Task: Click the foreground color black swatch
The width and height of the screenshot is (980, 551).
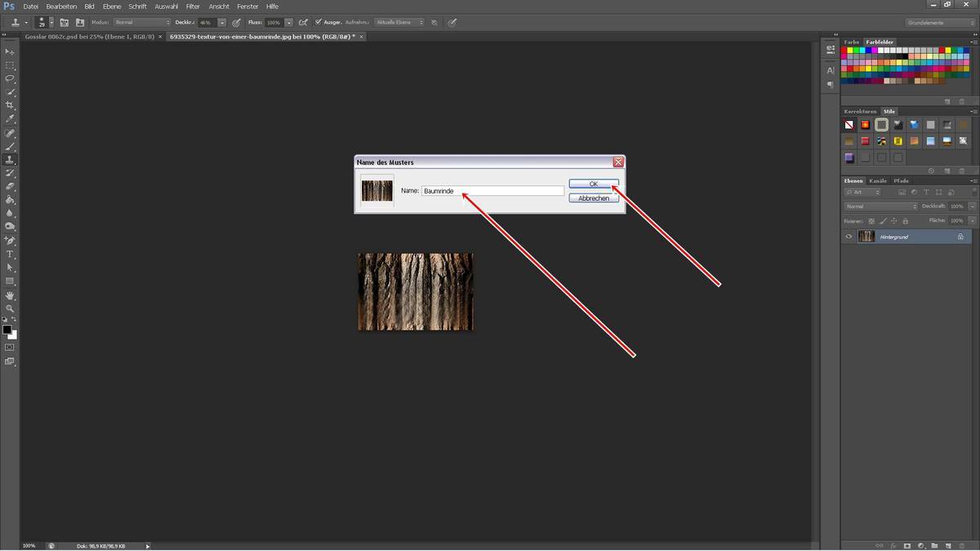Action: pyautogui.click(x=7, y=330)
